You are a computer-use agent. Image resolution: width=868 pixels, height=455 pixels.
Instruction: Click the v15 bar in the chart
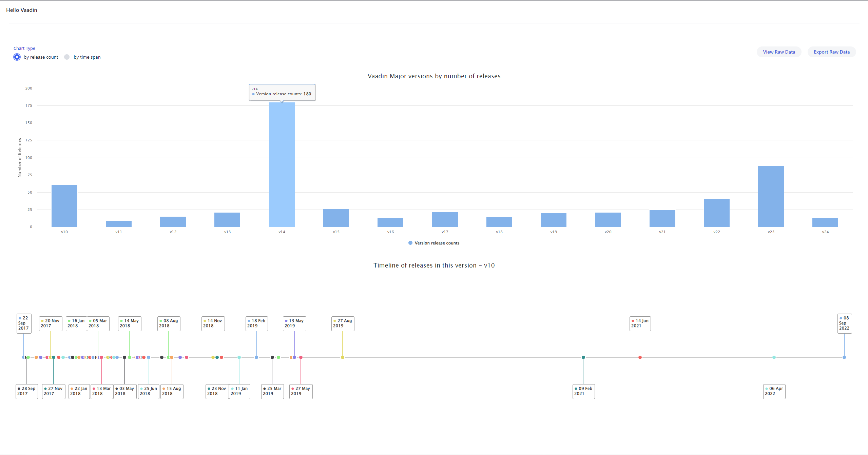tap(336, 218)
